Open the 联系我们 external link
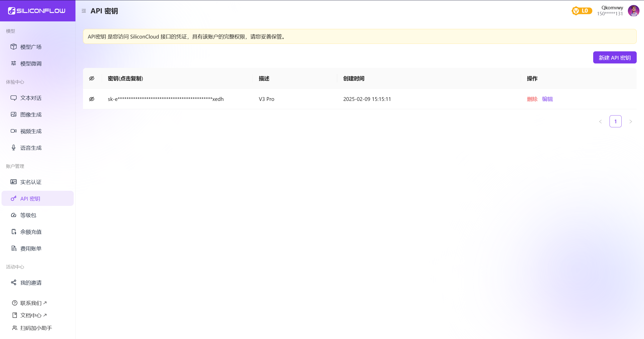The width and height of the screenshot is (644, 339). 33,303
